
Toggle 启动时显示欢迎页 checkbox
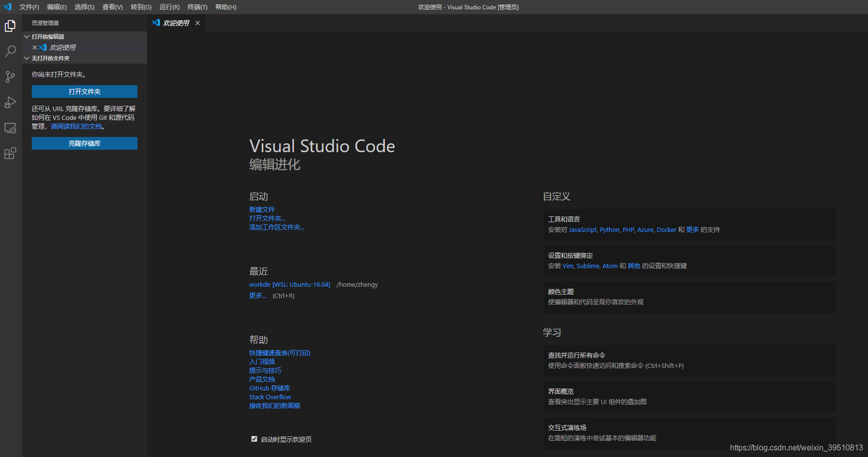coord(254,439)
